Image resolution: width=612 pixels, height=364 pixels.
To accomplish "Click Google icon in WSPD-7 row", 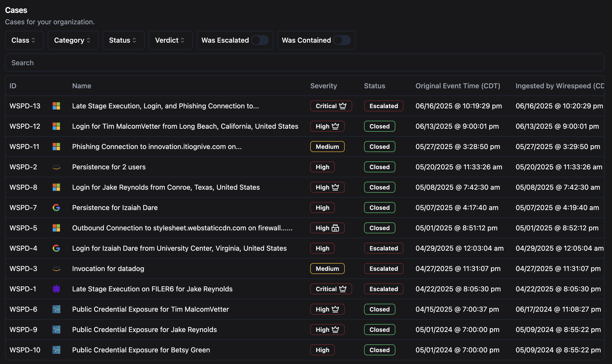I will pos(56,208).
